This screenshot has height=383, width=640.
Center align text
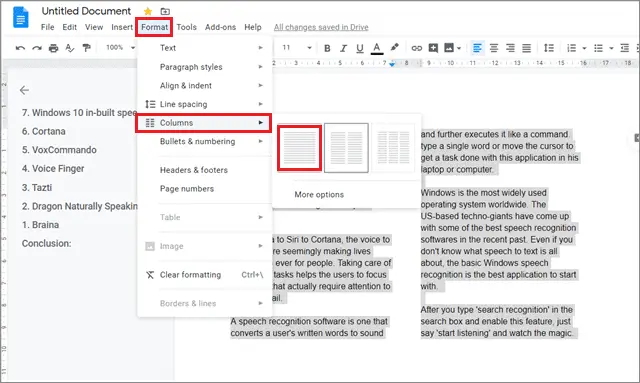494,48
